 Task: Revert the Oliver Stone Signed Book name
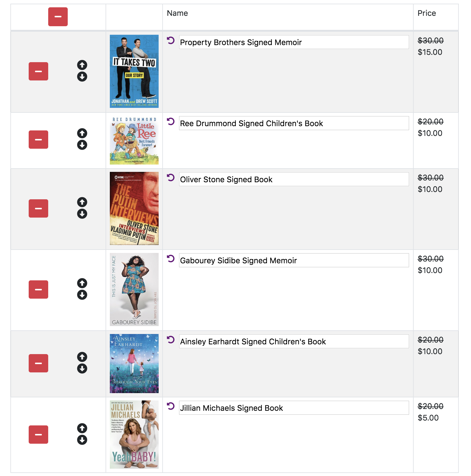171,177
